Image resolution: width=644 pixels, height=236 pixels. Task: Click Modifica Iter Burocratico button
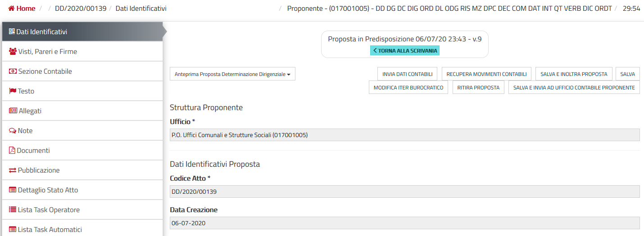[408, 88]
